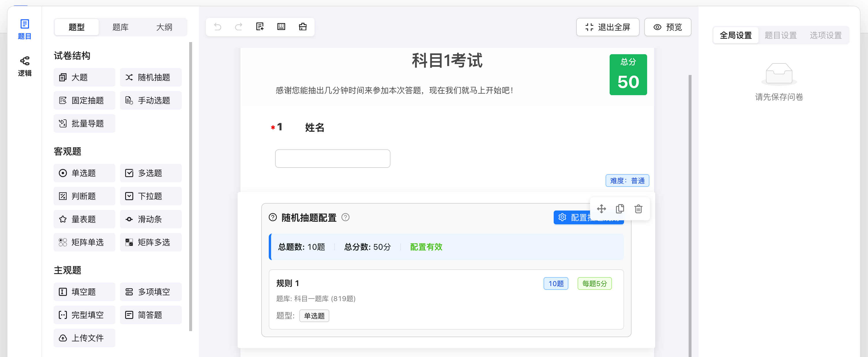Click the 10题 tag in 规则 1

556,283
